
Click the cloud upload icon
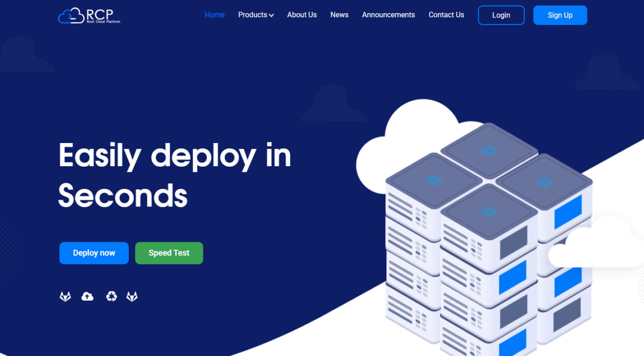[88, 297]
